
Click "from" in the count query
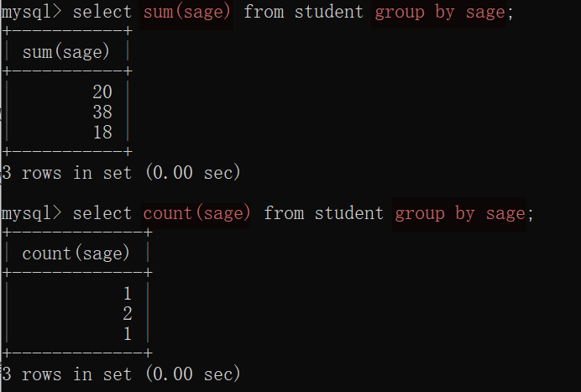(284, 213)
